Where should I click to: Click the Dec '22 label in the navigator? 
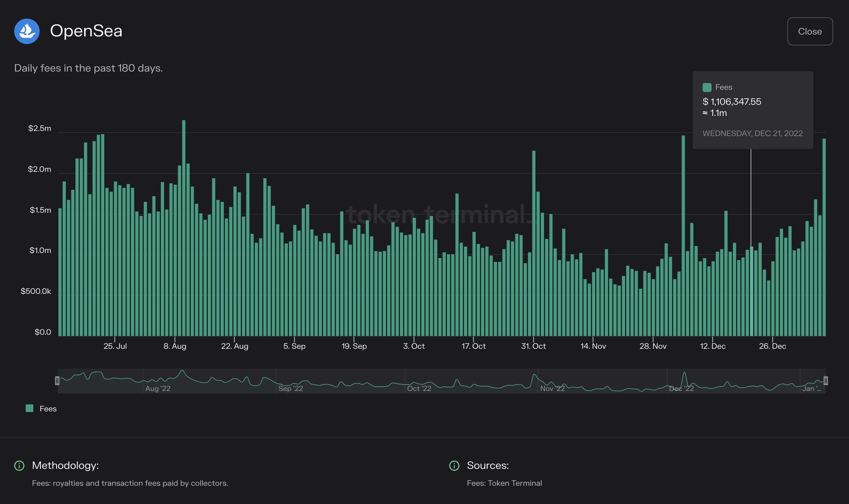tap(681, 388)
